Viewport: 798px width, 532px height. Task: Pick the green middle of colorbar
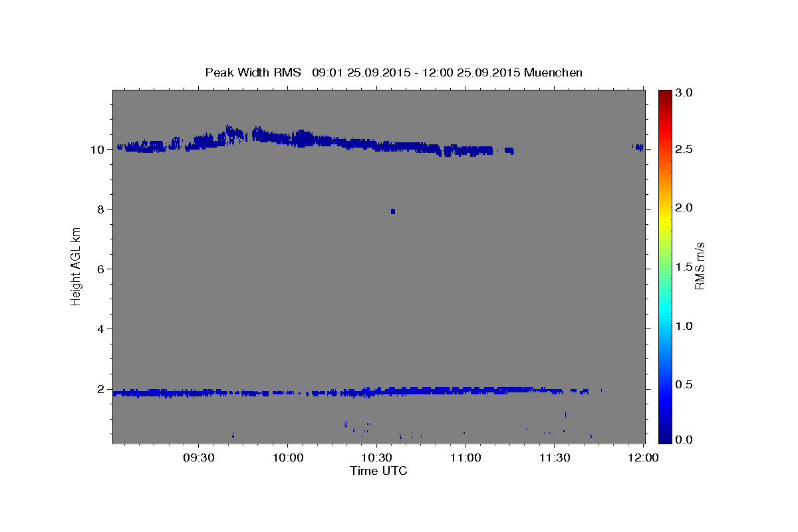click(x=664, y=266)
